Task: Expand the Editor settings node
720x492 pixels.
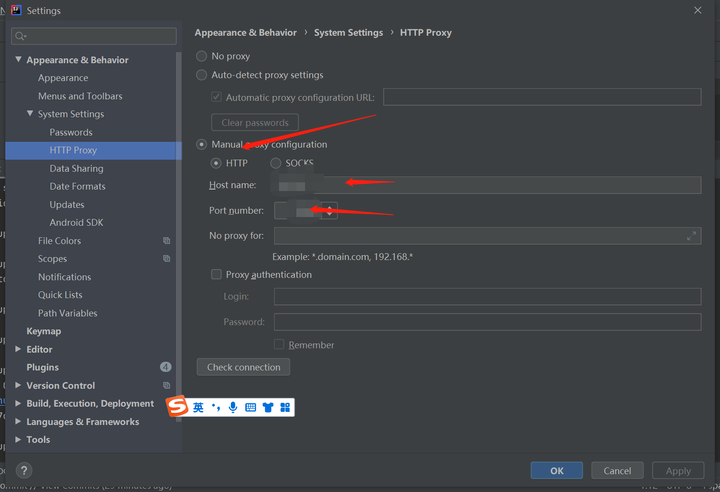Action: (x=18, y=349)
